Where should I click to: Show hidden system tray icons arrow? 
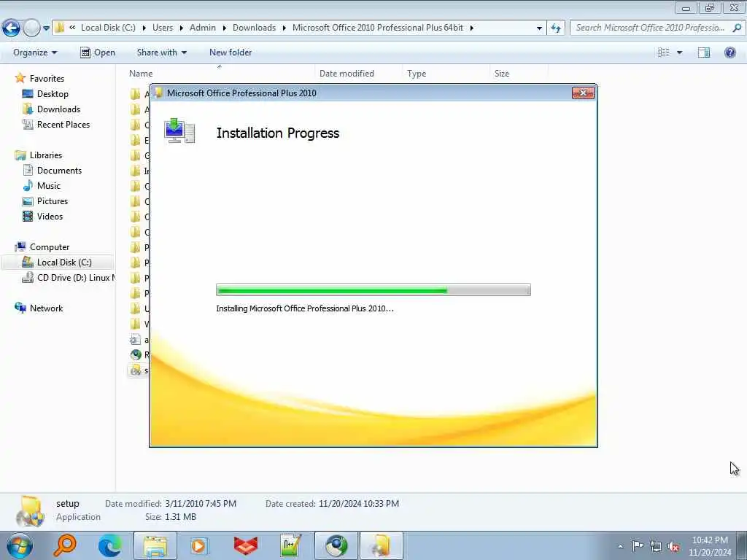point(620,546)
